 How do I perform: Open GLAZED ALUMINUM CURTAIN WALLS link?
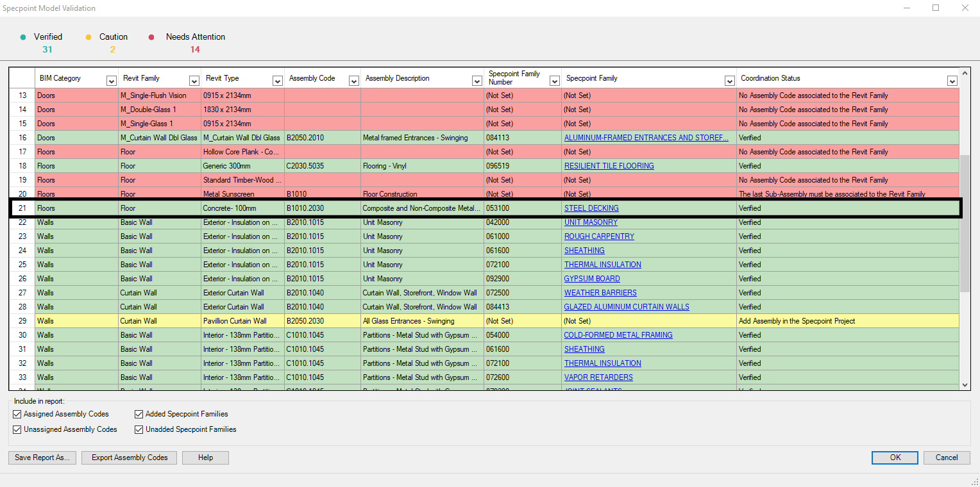click(x=627, y=307)
